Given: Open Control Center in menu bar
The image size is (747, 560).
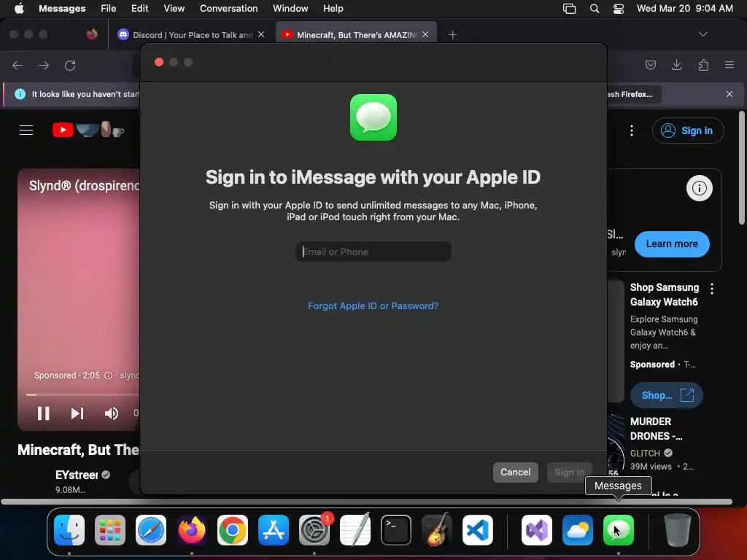Looking at the screenshot, I should click(619, 9).
